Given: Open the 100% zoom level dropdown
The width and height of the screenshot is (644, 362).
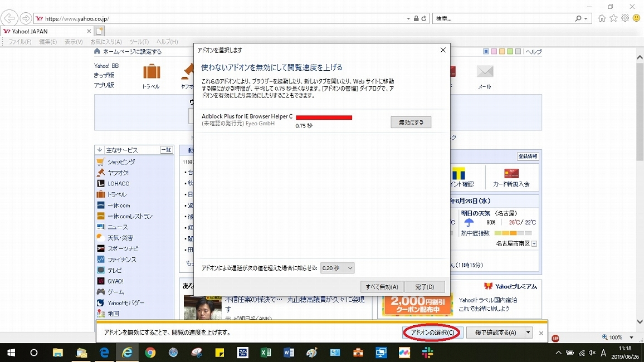Looking at the screenshot, I should coord(631,337).
